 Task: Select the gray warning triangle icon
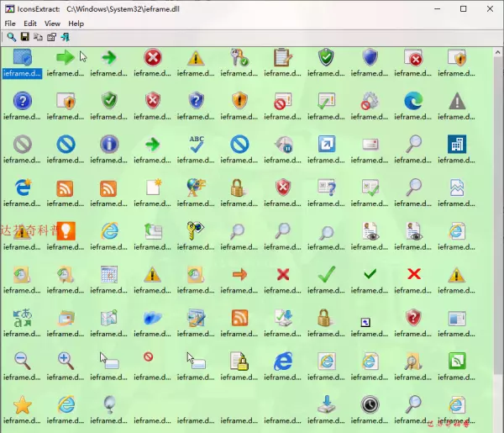[x=457, y=101]
